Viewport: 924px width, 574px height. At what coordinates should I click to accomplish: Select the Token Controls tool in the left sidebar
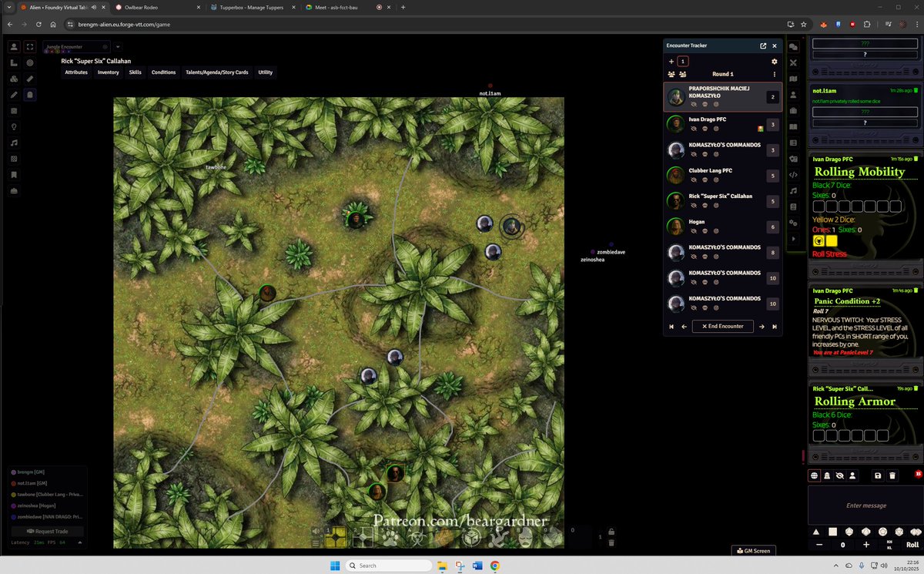pyautogui.click(x=14, y=46)
